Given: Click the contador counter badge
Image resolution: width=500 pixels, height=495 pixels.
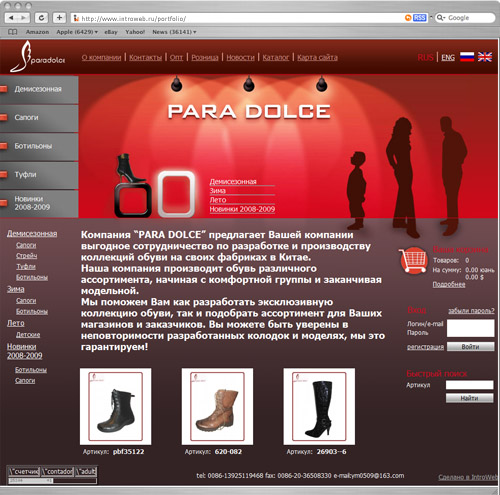Looking at the screenshot, I should click(57, 471).
